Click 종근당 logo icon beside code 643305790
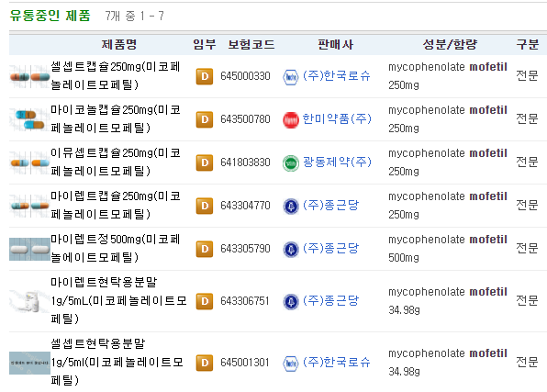 290,250
